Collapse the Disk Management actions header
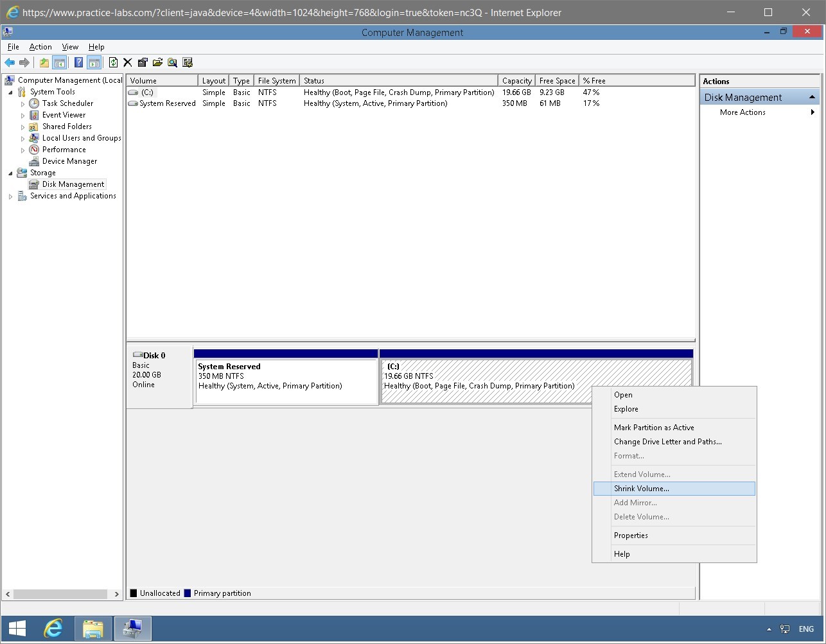Viewport: 826px width, 644px height. [x=812, y=96]
